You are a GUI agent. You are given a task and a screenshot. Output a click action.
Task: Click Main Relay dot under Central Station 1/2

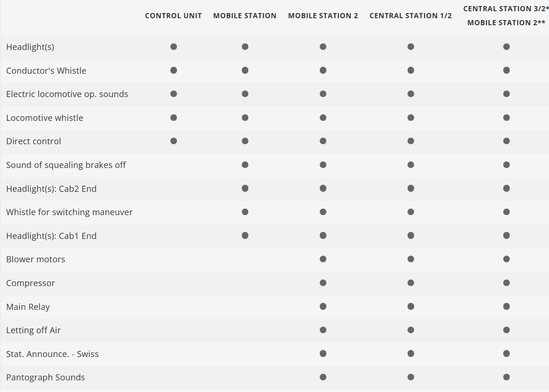[x=411, y=307]
